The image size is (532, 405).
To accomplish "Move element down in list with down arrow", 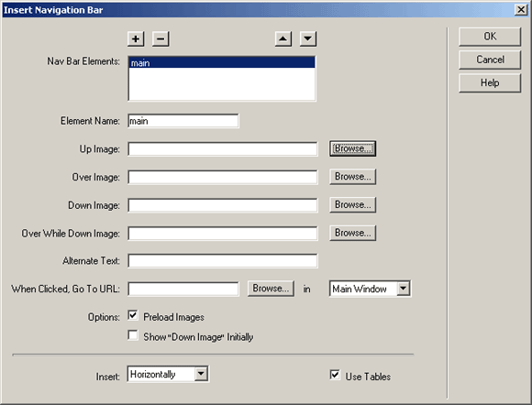I will (x=308, y=38).
